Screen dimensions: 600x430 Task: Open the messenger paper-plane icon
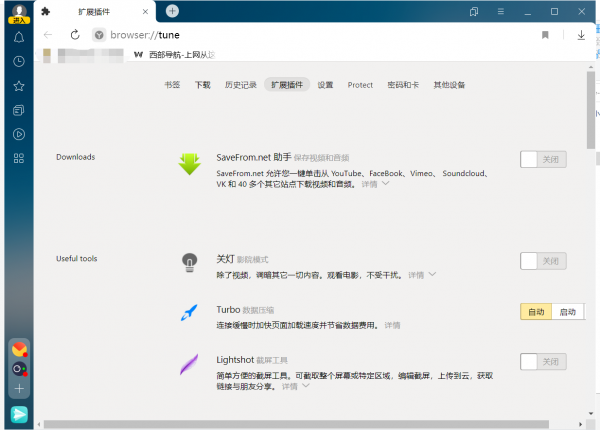pyautogui.click(x=19, y=414)
